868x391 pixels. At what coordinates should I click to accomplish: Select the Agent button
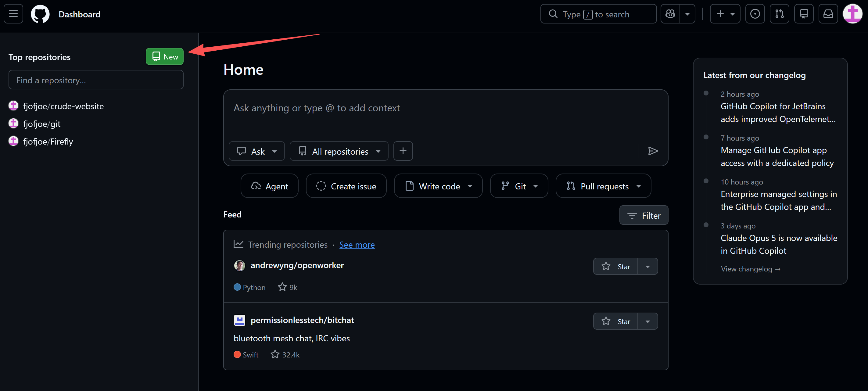pyautogui.click(x=270, y=186)
